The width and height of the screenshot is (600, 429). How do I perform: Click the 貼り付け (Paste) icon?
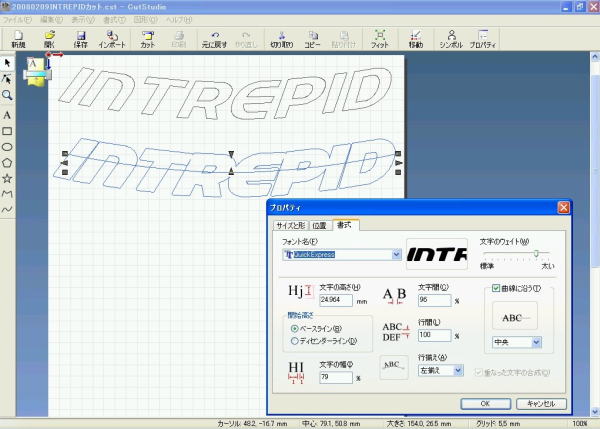[343, 39]
